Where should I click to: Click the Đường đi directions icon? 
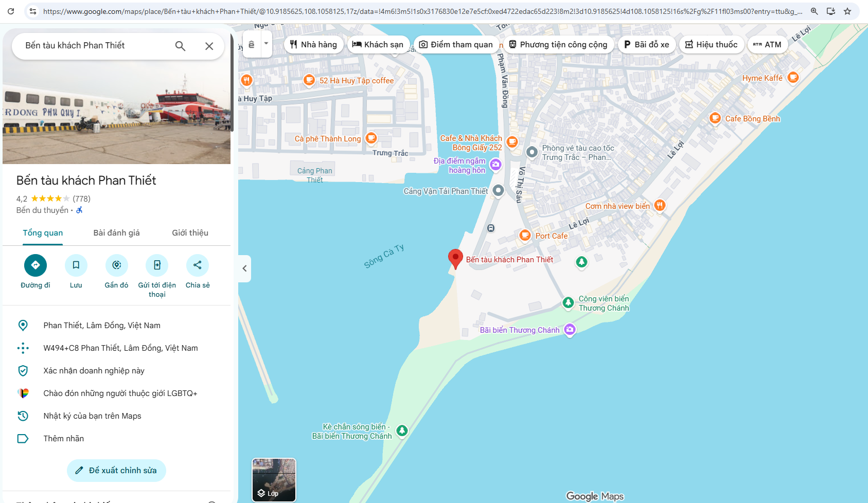click(36, 265)
